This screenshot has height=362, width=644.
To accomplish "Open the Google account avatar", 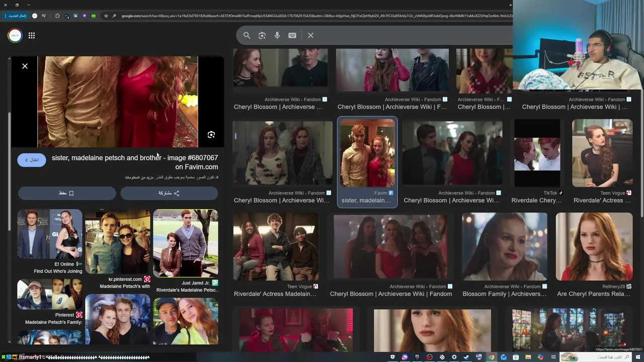I will [15, 35].
